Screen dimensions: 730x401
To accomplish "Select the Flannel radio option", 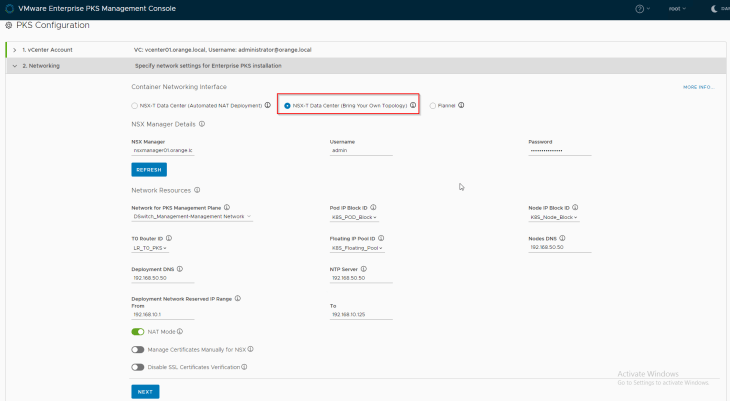I will [432, 105].
